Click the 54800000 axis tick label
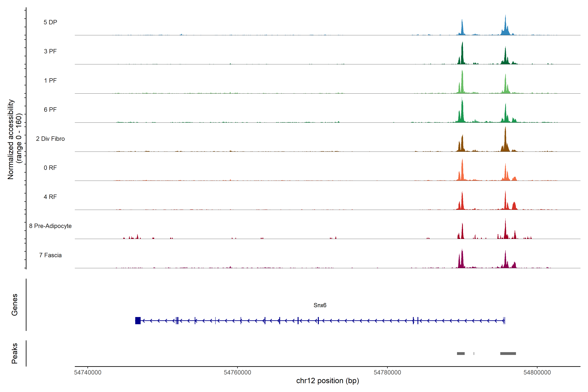 537,373
